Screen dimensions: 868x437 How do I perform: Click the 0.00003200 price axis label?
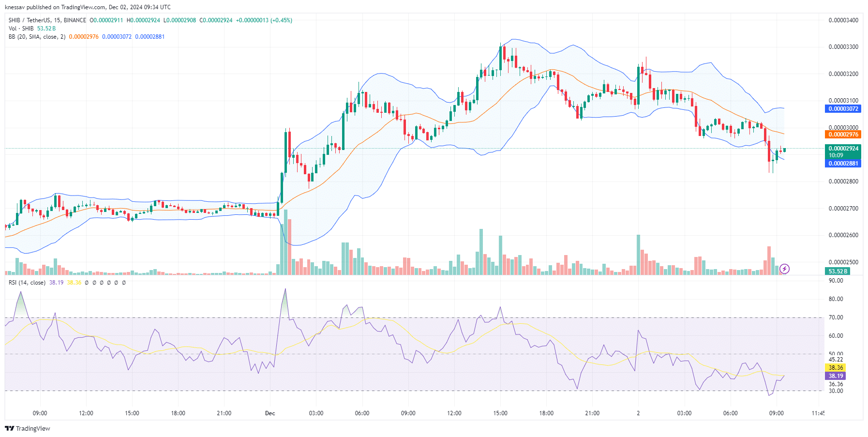(843, 74)
